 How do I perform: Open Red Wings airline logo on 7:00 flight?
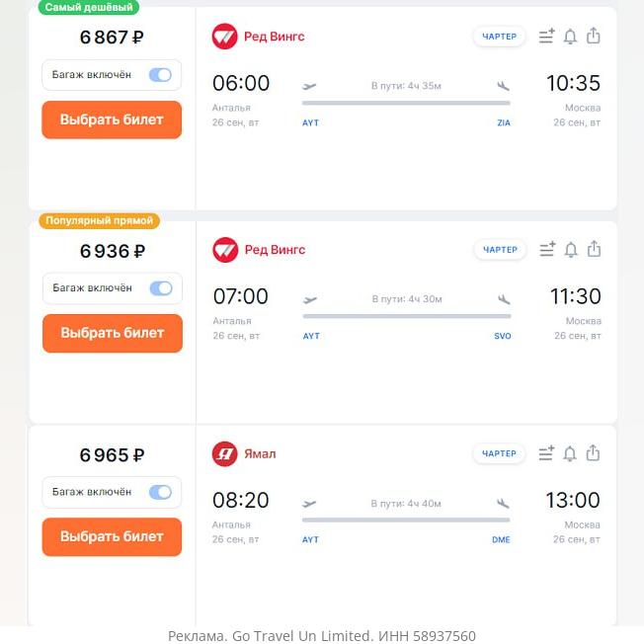click(x=225, y=250)
